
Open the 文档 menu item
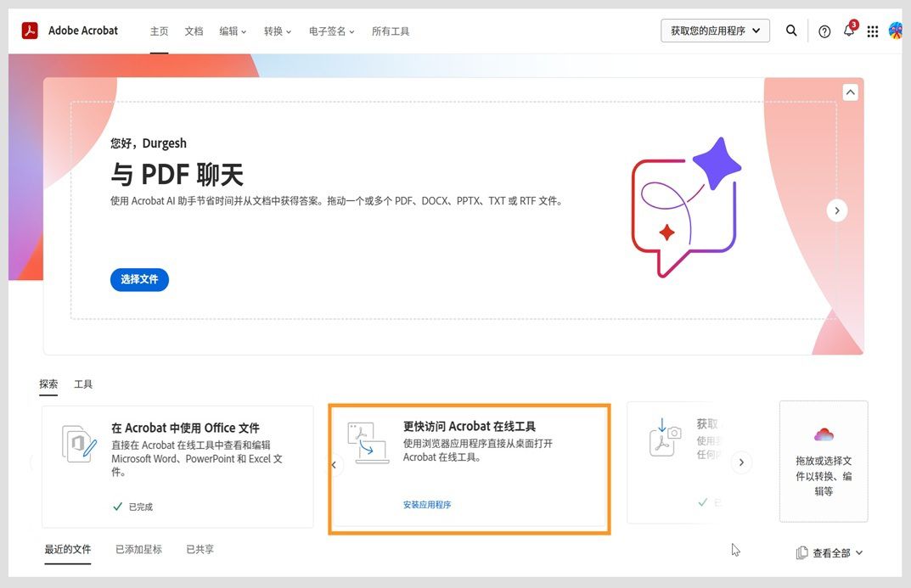click(x=193, y=31)
